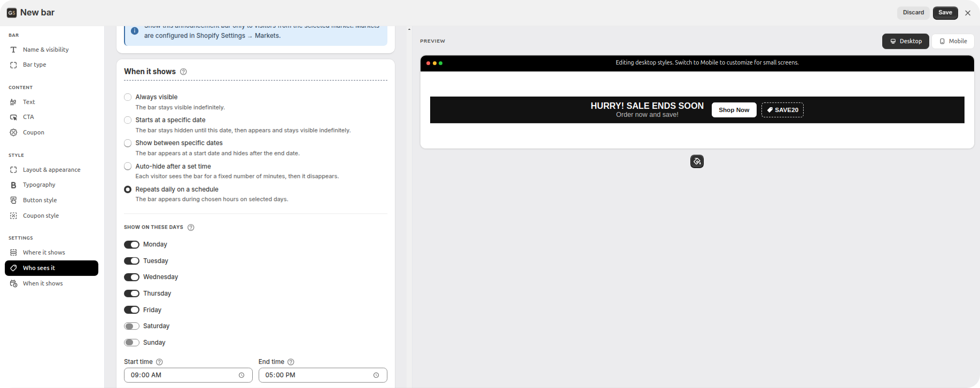Viewport: 980px width, 388px height.
Task: Disable the Tuesday toggle
Action: (x=131, y=261)
